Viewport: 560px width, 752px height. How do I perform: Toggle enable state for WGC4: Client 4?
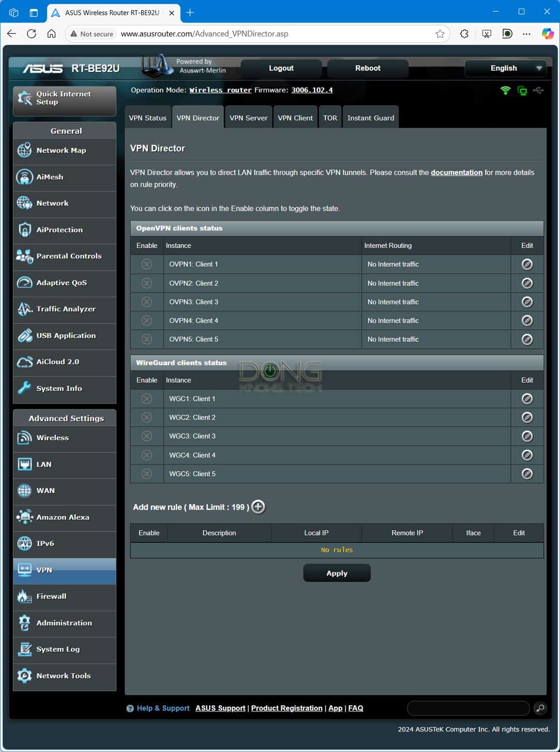click(x=147, y=455)
